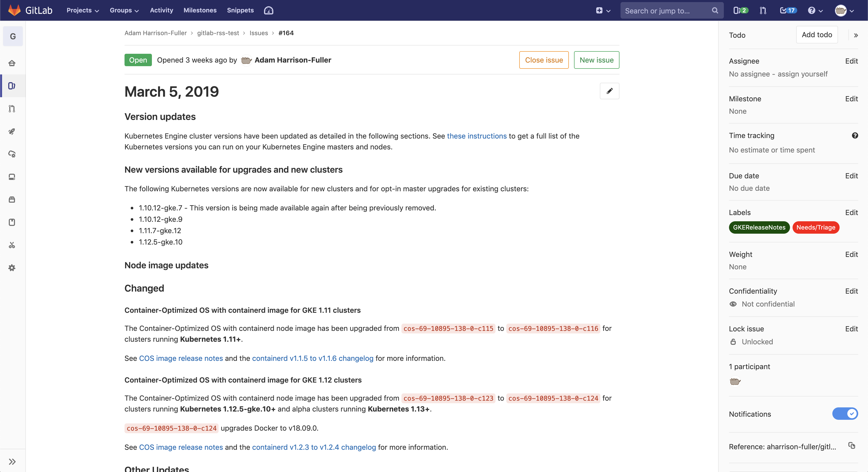Select project avatar G in sidebar
This screenshot has width=868, height=472.
tap(13, 36)
